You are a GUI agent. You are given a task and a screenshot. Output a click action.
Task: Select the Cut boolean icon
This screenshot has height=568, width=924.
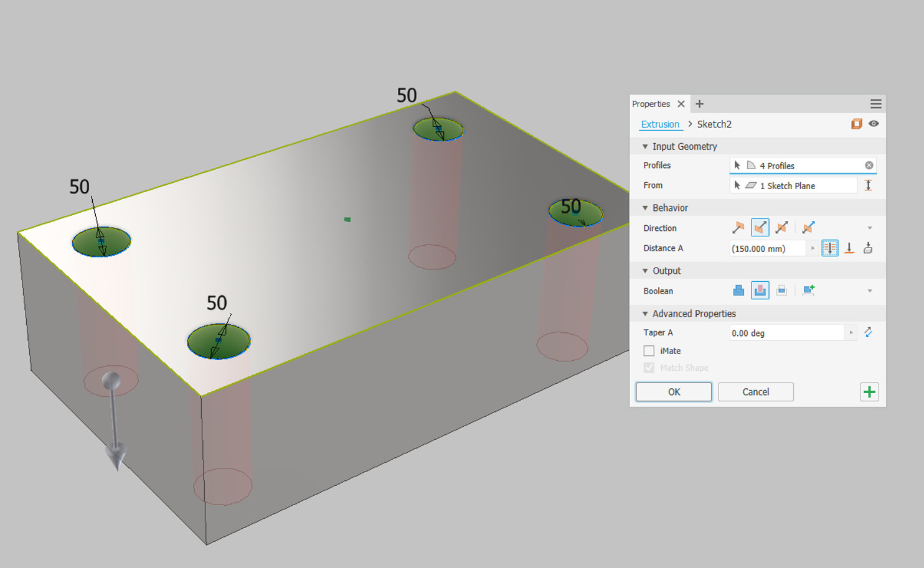[760, 291]
